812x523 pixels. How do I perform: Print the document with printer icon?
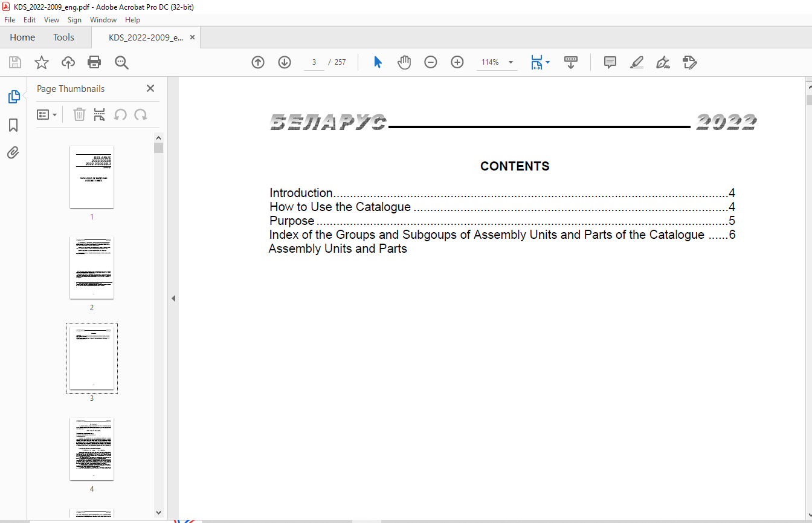[94, 62]
